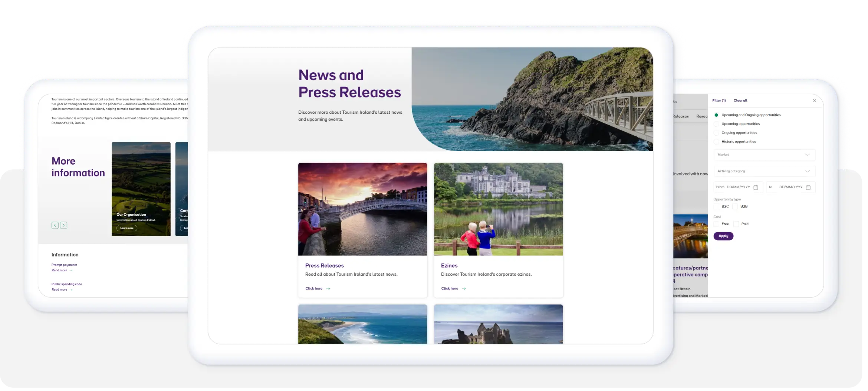Screen dimensions: 868x391
Task: Check the B2C opportunity type box
Action: 716,206
